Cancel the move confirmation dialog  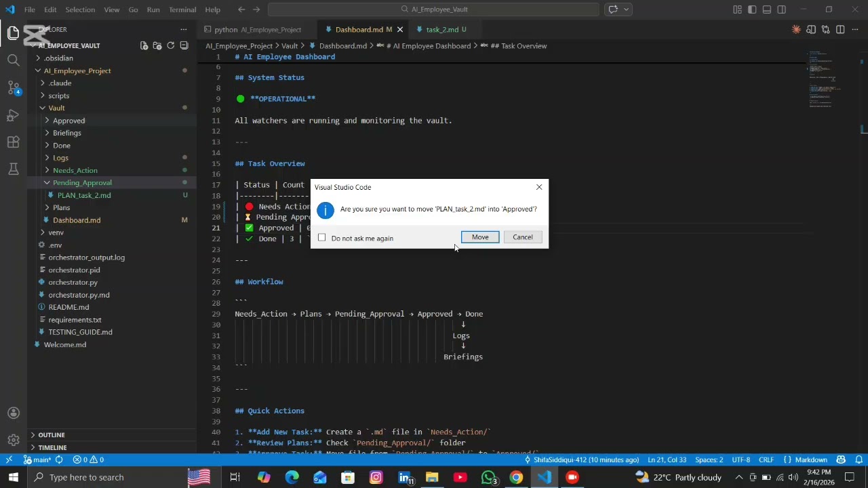tap(523, 237)
